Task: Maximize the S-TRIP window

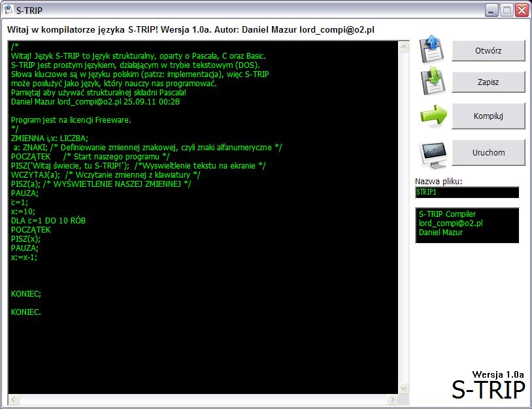Action: pos(506,10)
